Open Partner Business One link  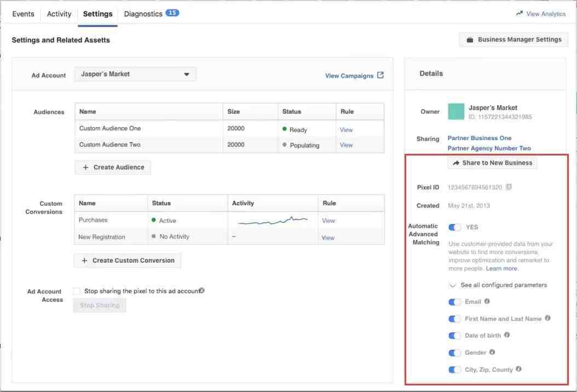pos(480,138)
